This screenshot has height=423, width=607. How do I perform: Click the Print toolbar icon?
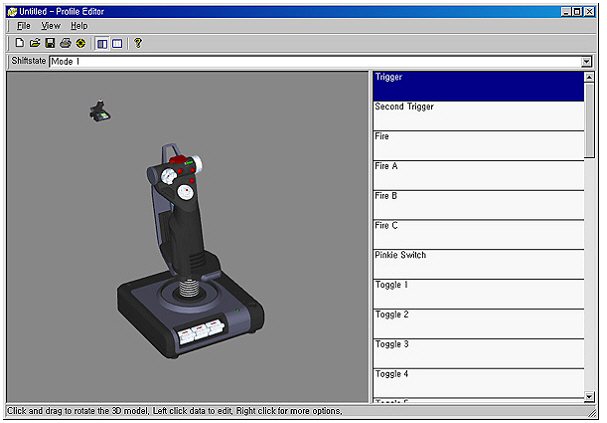[65, 44]
